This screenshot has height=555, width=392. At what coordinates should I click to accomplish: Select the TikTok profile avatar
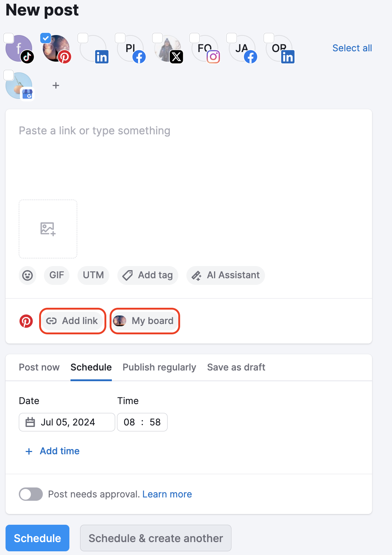coord(19,48)
